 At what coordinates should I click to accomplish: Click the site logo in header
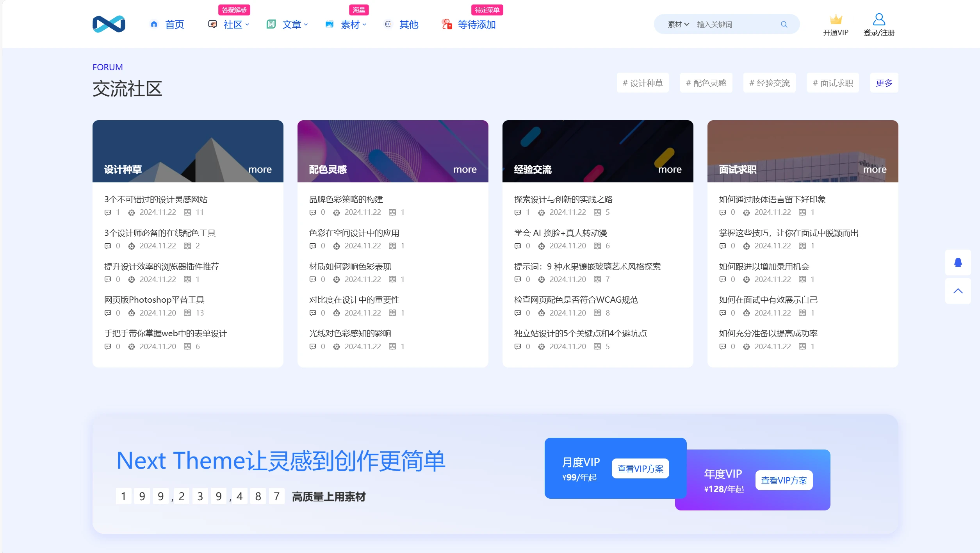[x=109, y=24]
